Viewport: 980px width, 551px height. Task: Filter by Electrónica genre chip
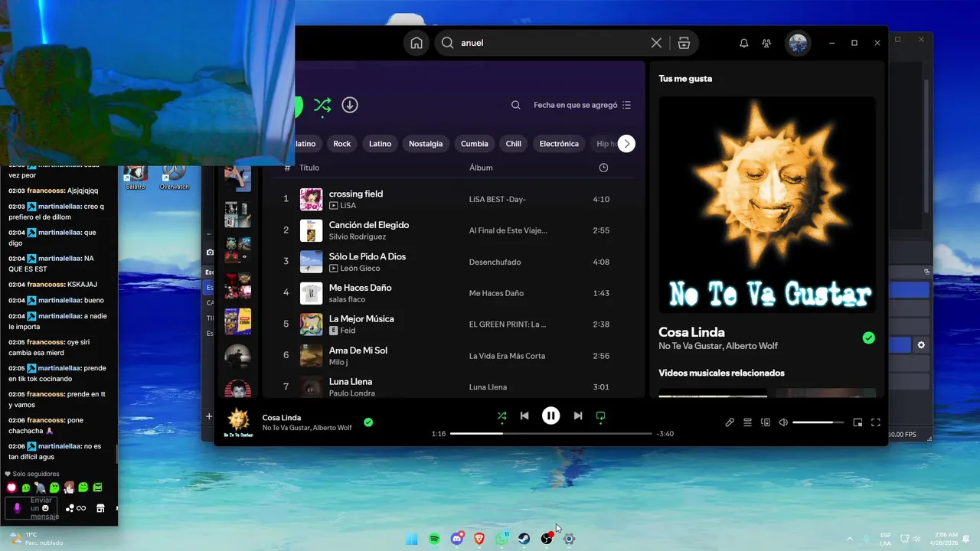coord(559,144)
